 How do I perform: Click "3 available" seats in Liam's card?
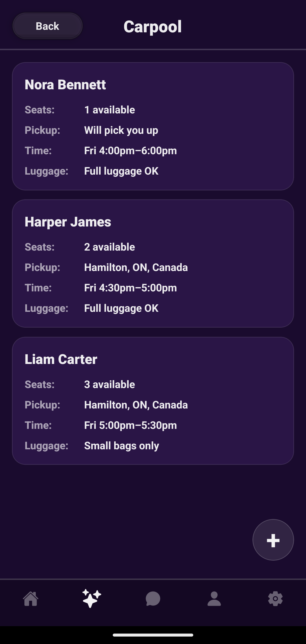pyautogui.click(x=109, y=385)
